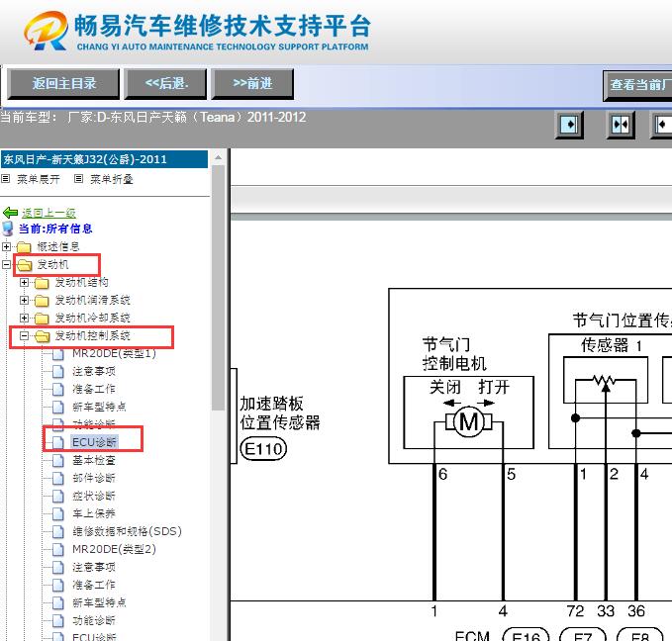Click the 返回上一级 link
This screenshot has height=641, width=672.
click(48, 213)
